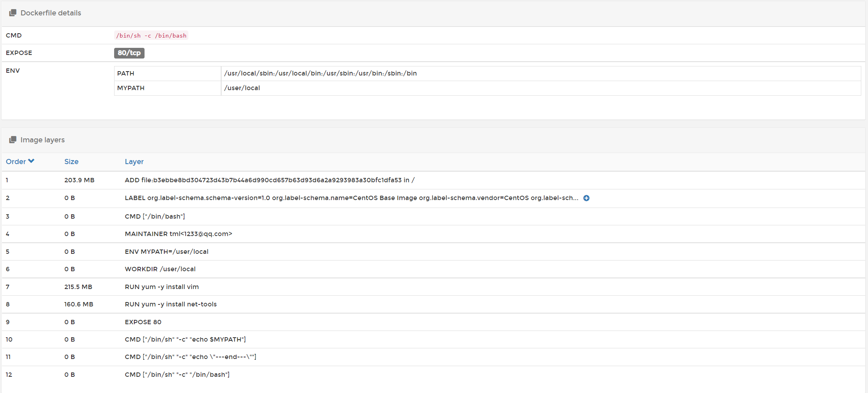Click the ENV row label
The image size is (868, 393).
[13, 71]
